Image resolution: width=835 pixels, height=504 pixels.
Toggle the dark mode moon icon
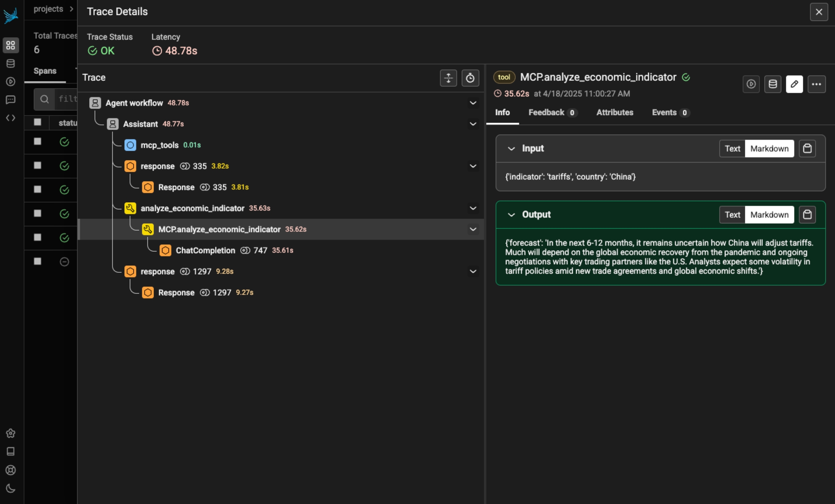click(x=11, y=488)
